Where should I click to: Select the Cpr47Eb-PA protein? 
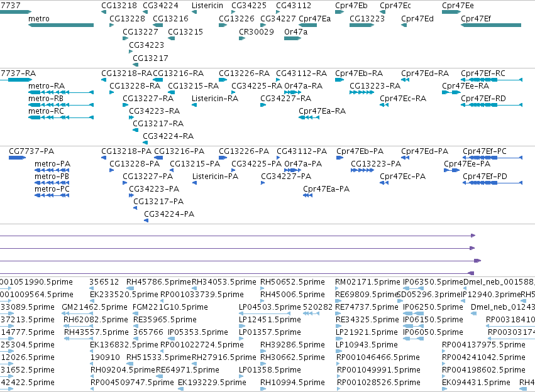(339, 158)
